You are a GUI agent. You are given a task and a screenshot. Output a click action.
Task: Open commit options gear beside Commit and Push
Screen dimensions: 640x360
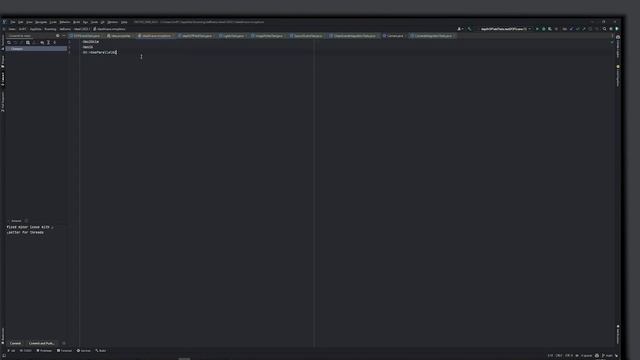(64, 343)
